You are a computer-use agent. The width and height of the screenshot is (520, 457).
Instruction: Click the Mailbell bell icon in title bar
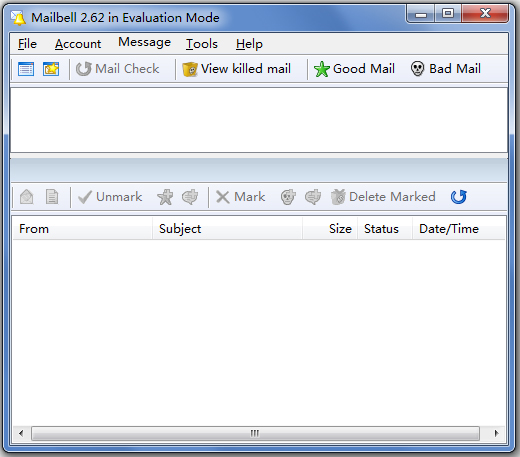coord(18,18)
